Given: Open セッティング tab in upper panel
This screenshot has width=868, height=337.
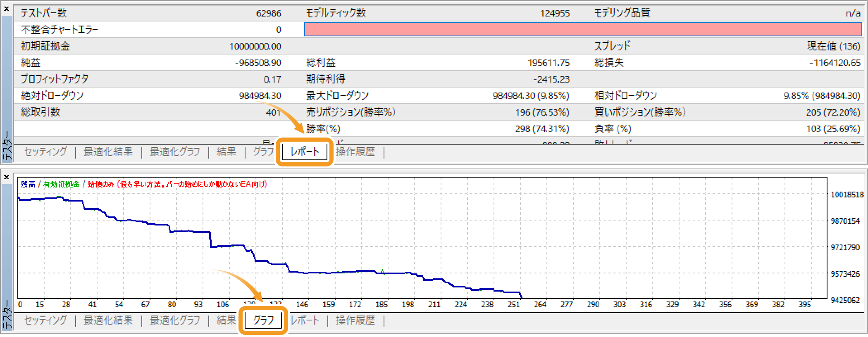Looking at the screenshot, I should (x=45, y=152).
